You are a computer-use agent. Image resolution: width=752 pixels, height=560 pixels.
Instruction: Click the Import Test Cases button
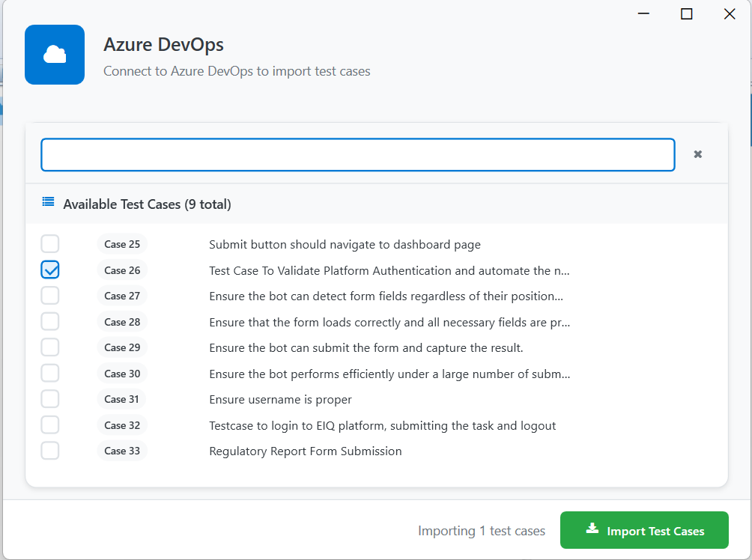pos(644,530)
